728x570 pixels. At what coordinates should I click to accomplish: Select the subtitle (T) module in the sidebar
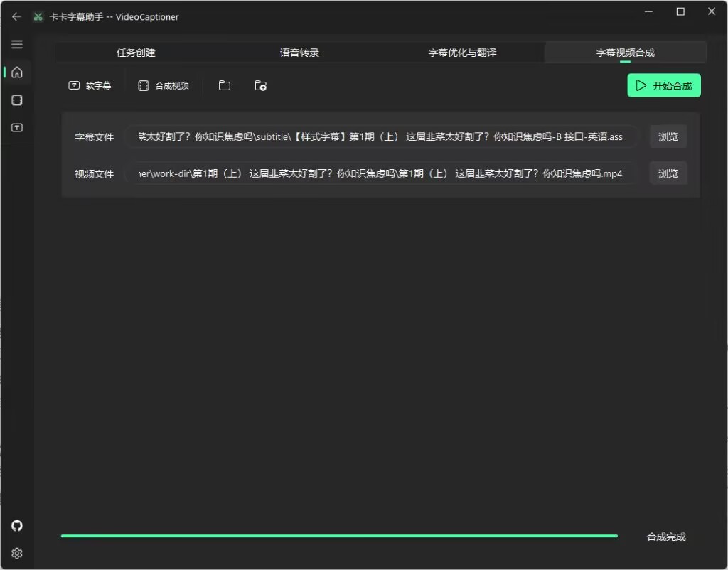17,127
